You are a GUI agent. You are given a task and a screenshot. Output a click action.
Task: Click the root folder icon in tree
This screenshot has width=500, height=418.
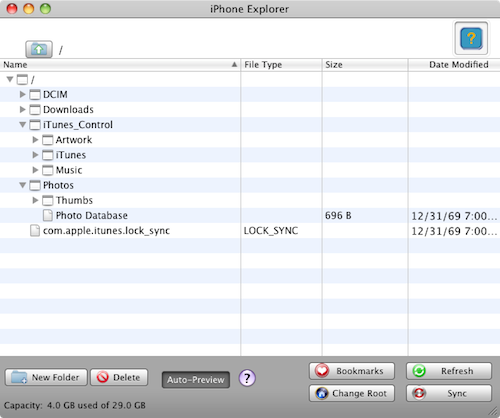[22, 80]
